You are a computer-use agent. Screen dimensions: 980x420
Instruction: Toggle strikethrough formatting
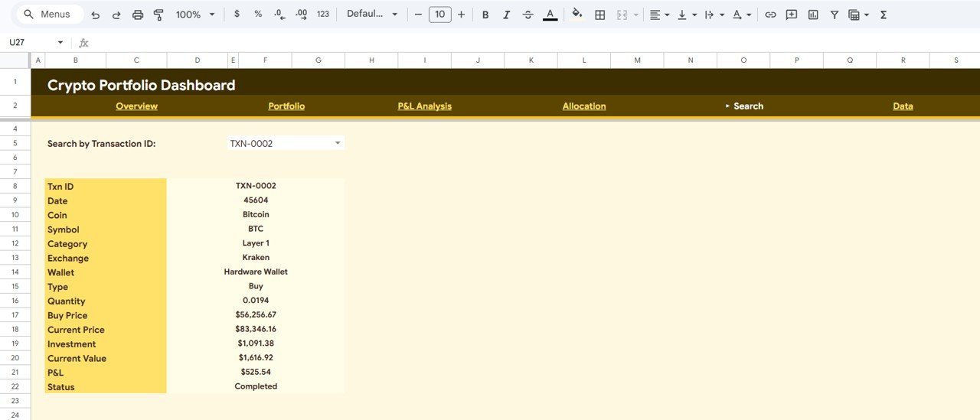[528, 15]
